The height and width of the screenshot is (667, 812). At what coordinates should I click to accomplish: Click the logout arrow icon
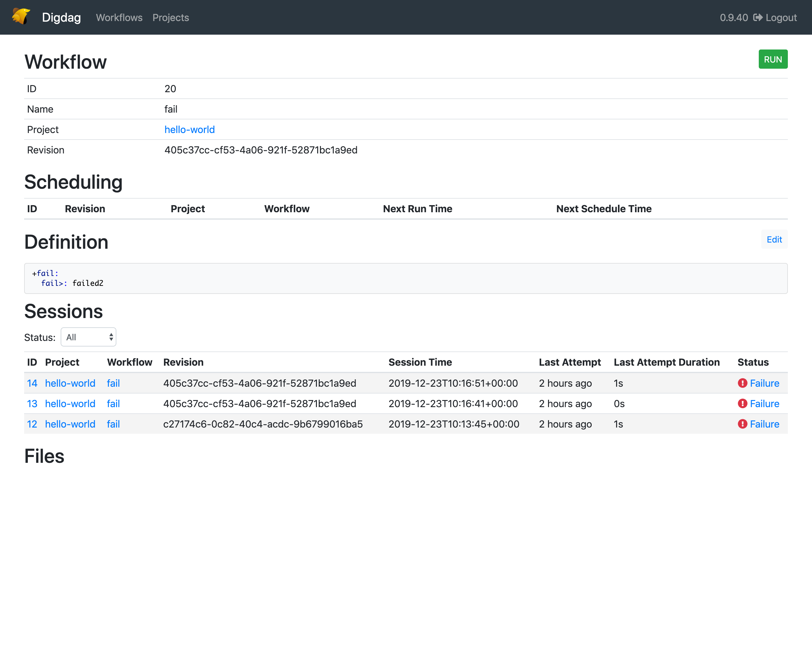(758, 17)
